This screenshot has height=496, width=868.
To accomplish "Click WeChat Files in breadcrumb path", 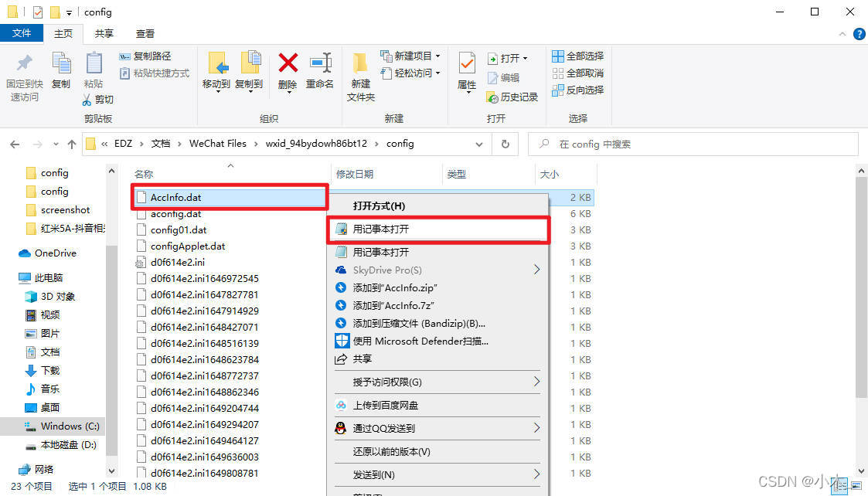I will tap(217, 144).
